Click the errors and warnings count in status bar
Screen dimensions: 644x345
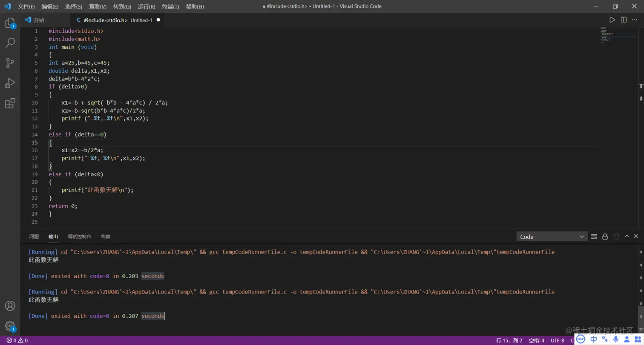pos(17,340)
